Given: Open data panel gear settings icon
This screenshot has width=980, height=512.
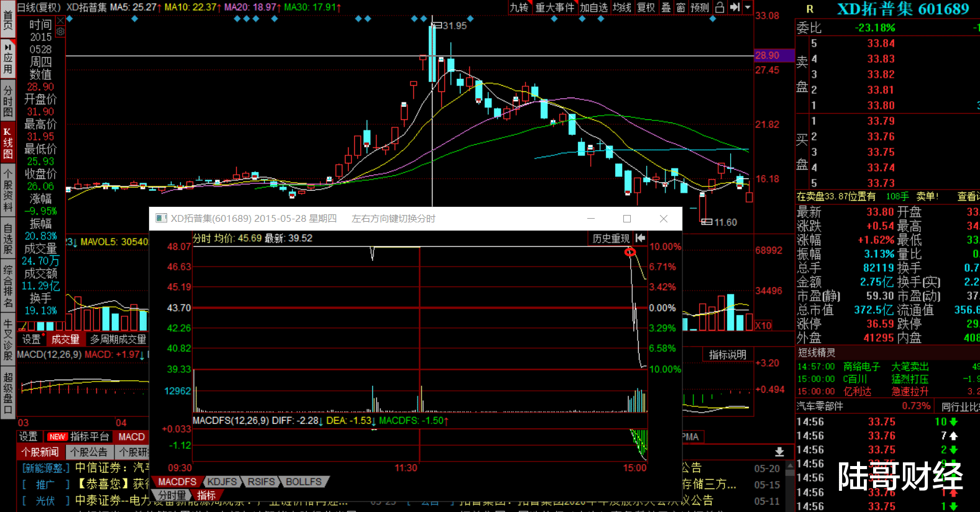Looking at the screenshot, I should (60, 30).
